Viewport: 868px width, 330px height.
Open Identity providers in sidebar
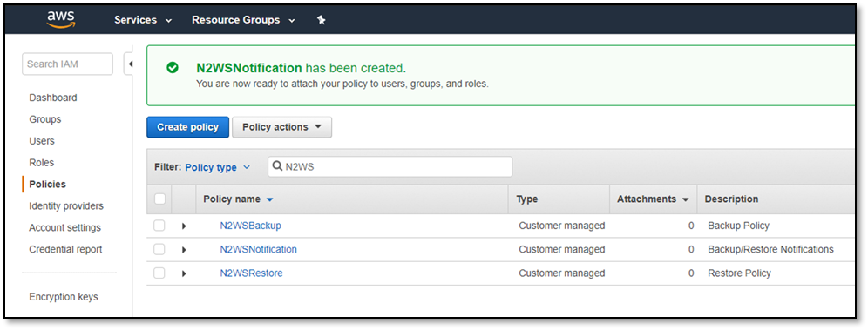pos(66,206)
